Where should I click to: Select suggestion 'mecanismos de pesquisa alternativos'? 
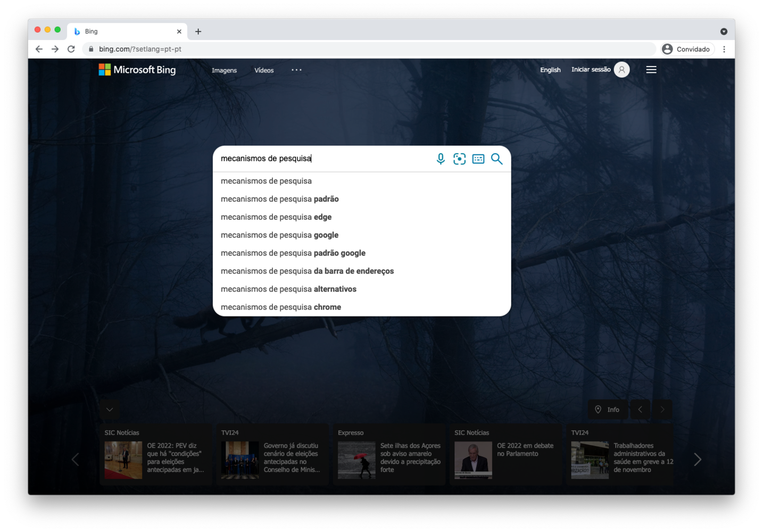[x=362, y=289]
